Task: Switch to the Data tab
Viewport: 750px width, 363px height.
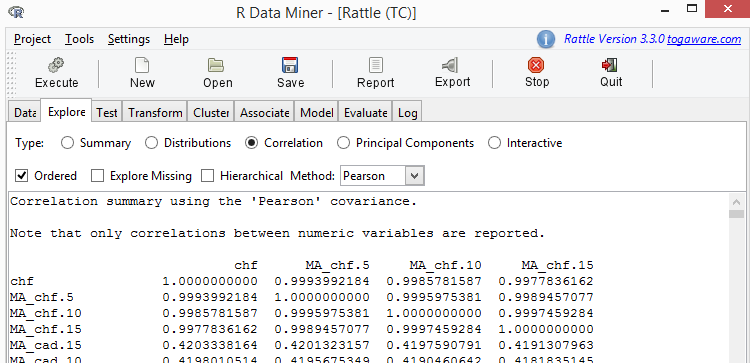Action: click(x=25, y=113)
